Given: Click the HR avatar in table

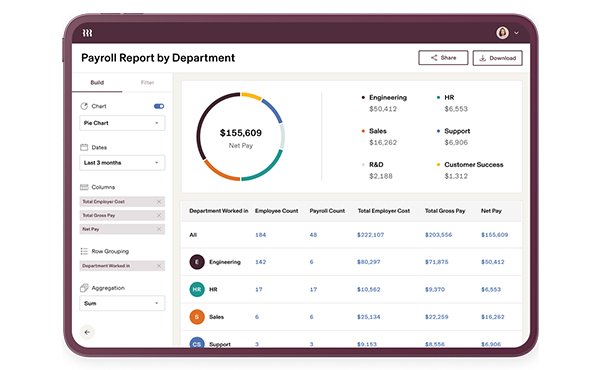Looking at the screenshot, I should [x=197, y=290].
